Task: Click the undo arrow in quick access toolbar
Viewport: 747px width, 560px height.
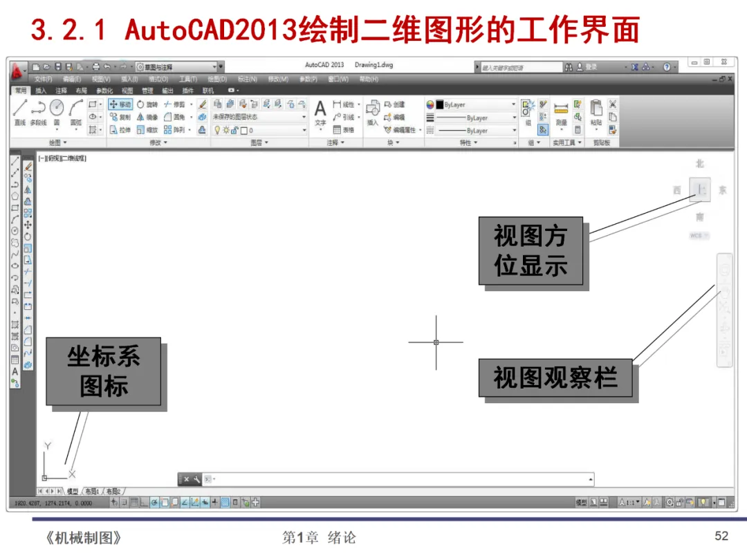Action: point(107,66)
